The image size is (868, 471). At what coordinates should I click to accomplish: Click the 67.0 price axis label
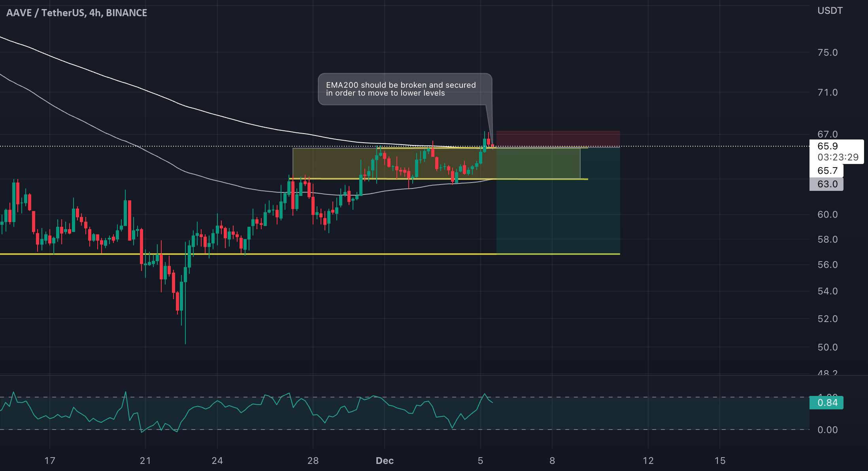[827, 134]
